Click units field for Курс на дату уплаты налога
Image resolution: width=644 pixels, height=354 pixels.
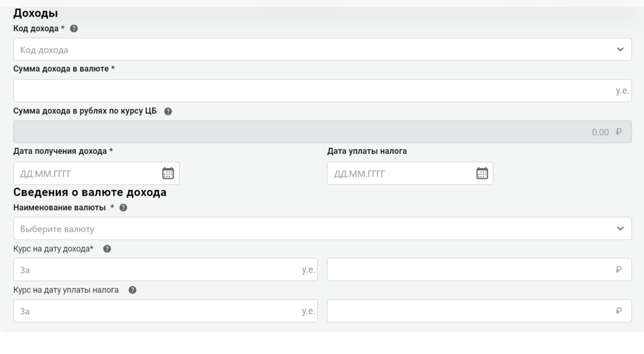[x=158, y=311]
